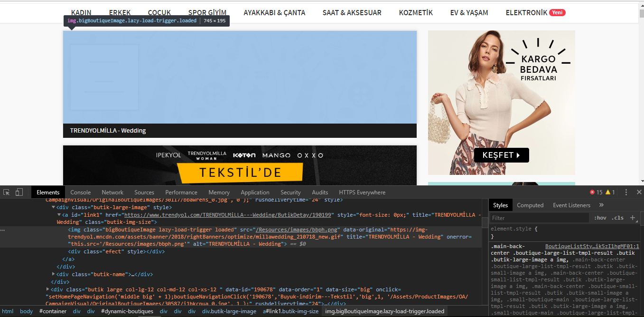
Task: Open the Application tab
Action: 255,192
